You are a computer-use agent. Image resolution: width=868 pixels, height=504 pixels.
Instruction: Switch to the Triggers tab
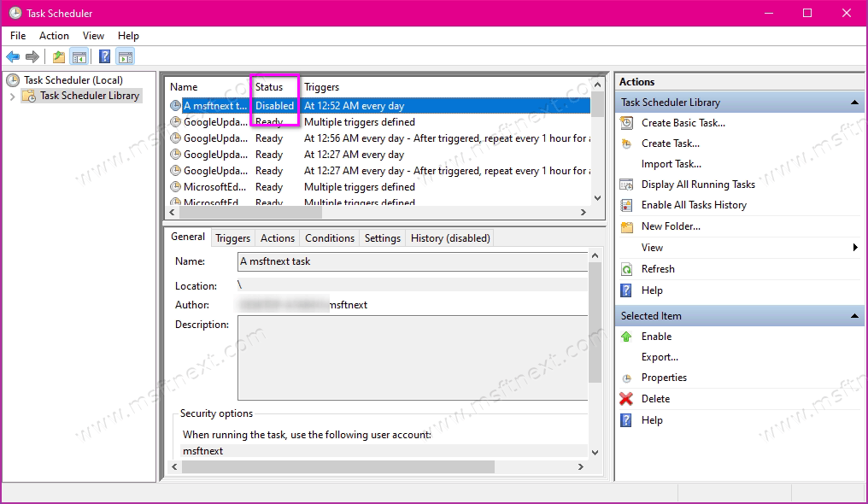point(232,237)
